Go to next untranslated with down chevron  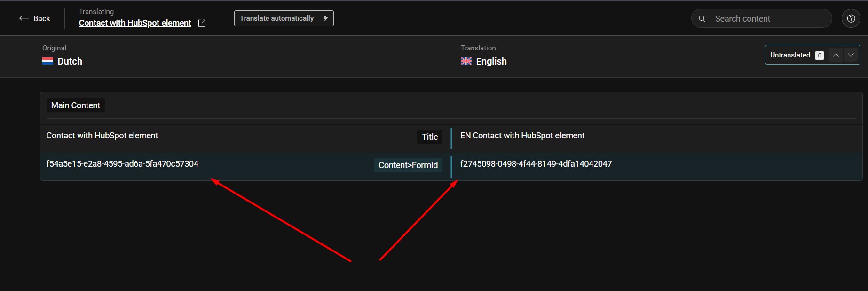(x=851, y=55)
